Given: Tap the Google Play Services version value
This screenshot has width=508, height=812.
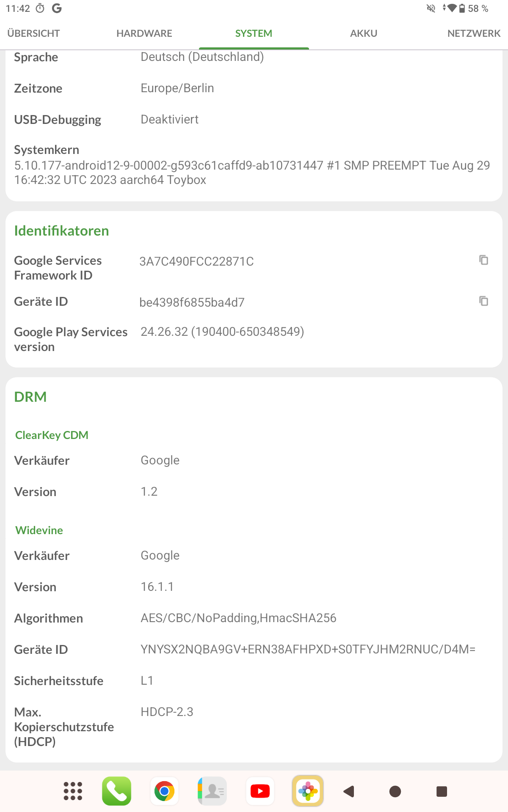Looking at the screenshot, I should pos(222,332).
